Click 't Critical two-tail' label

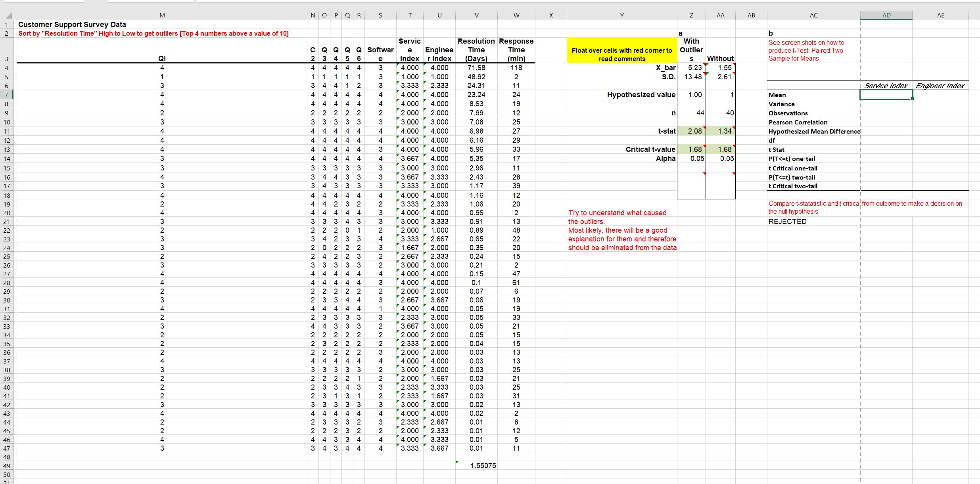(793, 186)
